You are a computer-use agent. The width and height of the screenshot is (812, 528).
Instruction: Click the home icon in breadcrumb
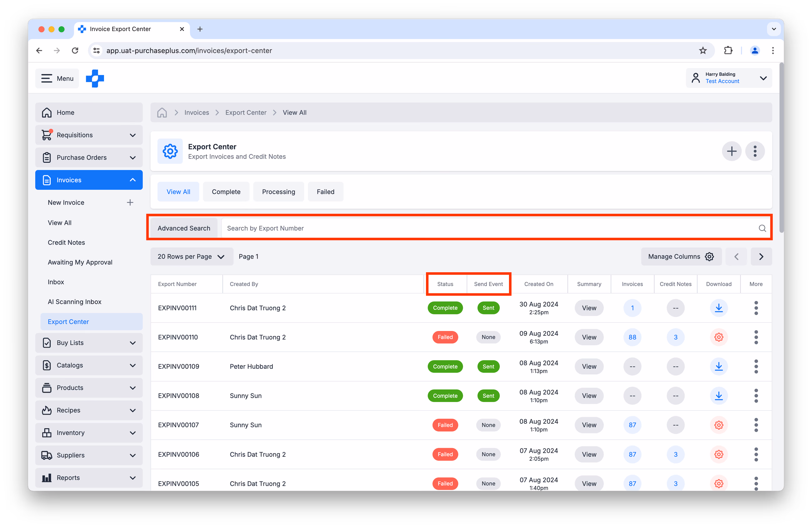click(162, 112)
